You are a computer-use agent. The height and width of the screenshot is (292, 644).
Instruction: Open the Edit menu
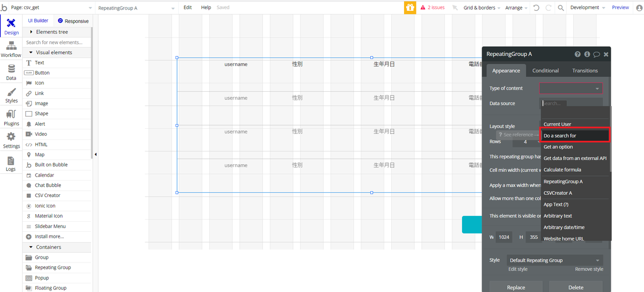tap(187, 8)
